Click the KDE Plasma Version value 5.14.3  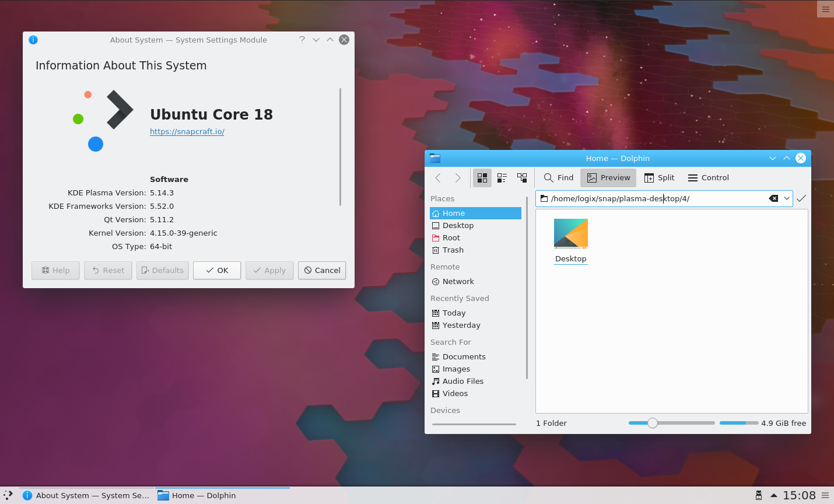click(x=162, y=193)
